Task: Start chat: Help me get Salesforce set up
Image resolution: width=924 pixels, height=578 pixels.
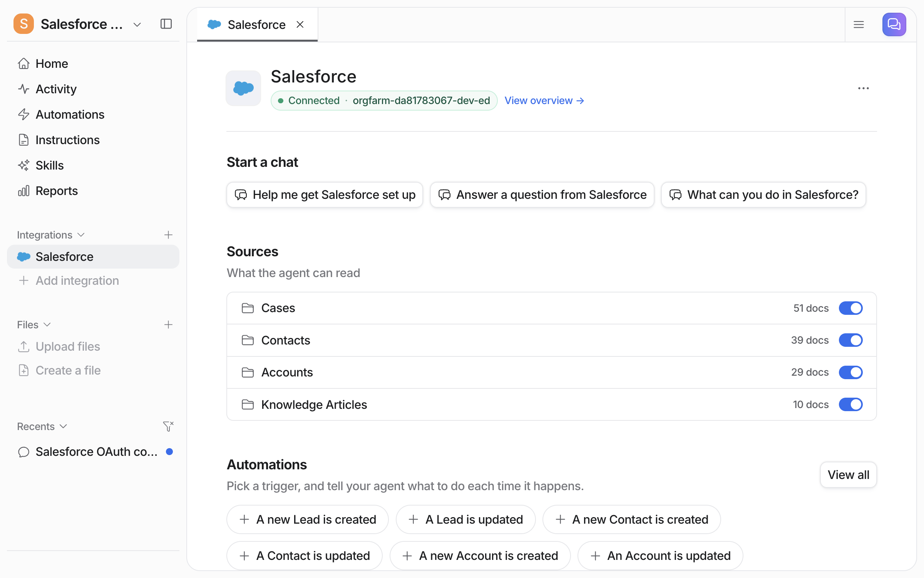Action: [x=325, y=195]
